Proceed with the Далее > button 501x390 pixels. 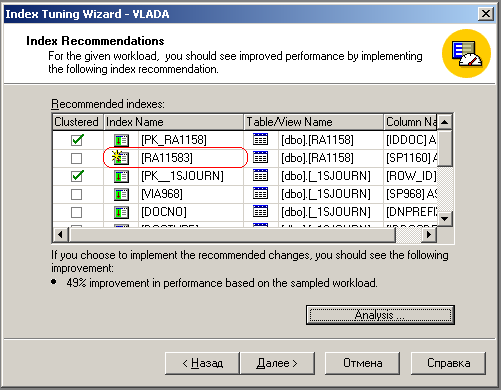(277, 363)
